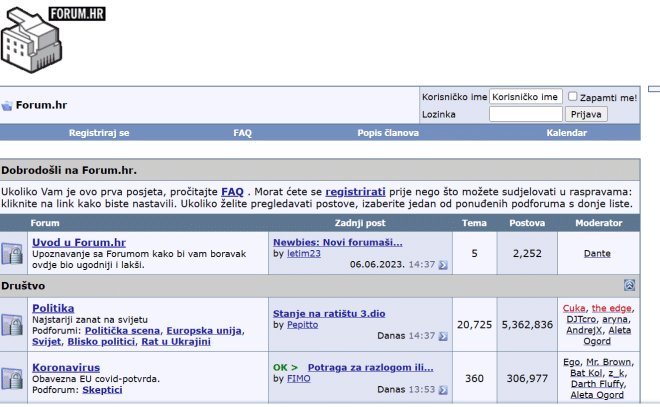660x407 pixels.
Task: Open the Svijet subforum
Action: (46, 342)
